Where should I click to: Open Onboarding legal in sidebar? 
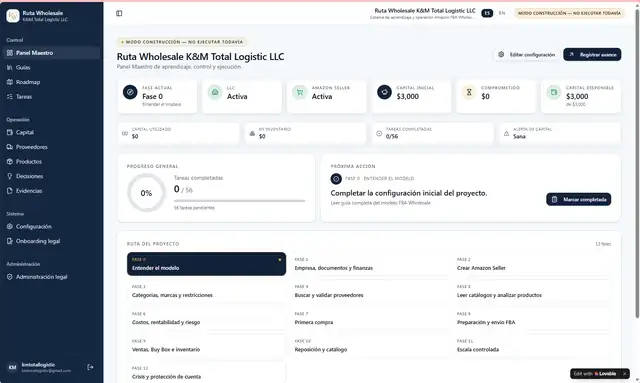tap(52, 241)
